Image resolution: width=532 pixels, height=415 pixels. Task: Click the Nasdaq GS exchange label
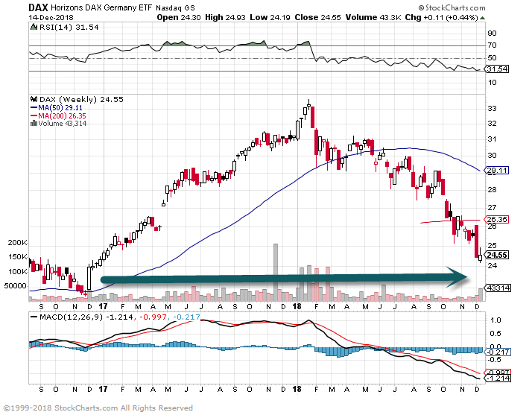pos(175,7)
